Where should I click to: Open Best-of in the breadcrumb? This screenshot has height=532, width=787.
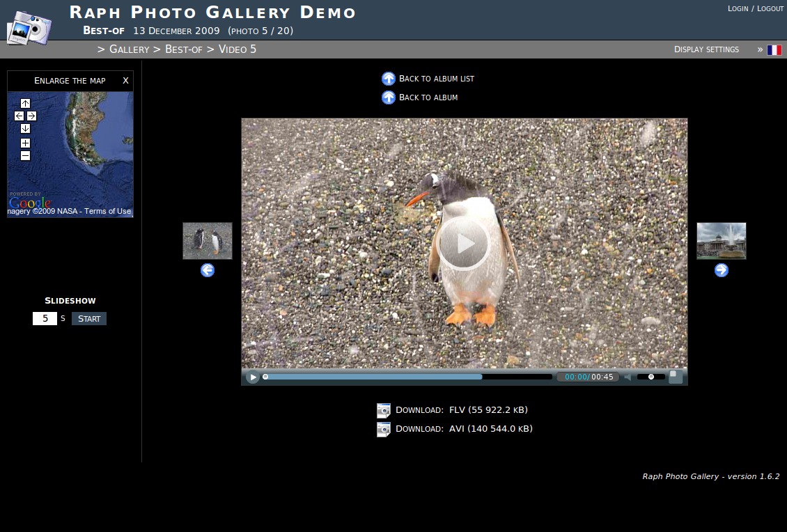click(183, 49)
